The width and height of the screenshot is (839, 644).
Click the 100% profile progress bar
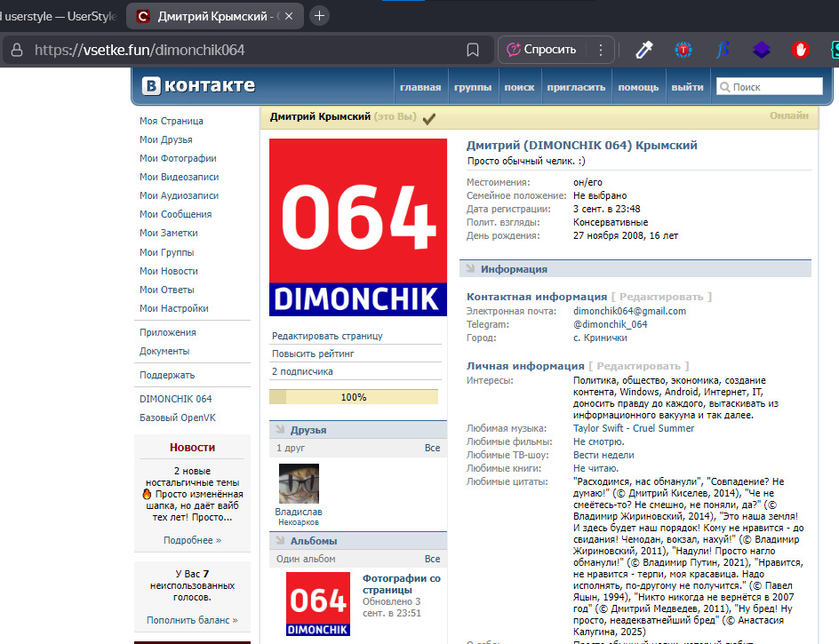point(354,397)
